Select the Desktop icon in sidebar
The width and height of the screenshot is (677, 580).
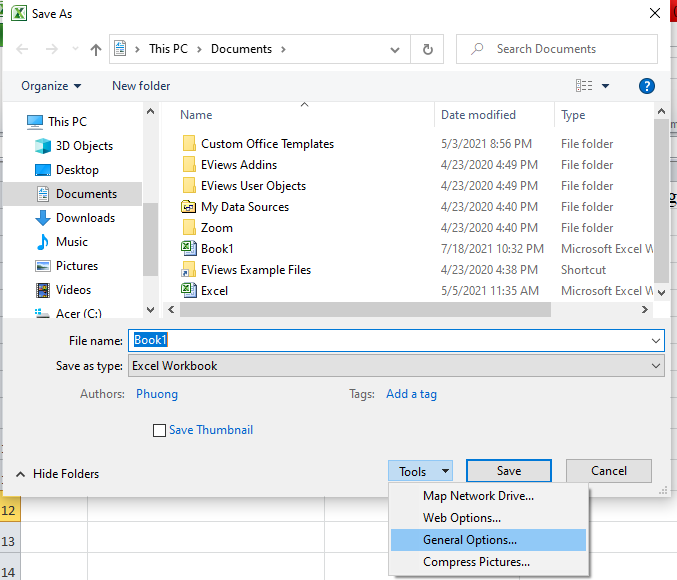coord(43,170)
